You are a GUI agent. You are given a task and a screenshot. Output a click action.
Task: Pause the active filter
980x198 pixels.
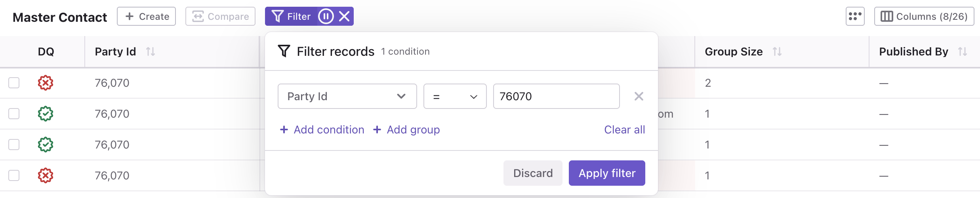[326, 17]
